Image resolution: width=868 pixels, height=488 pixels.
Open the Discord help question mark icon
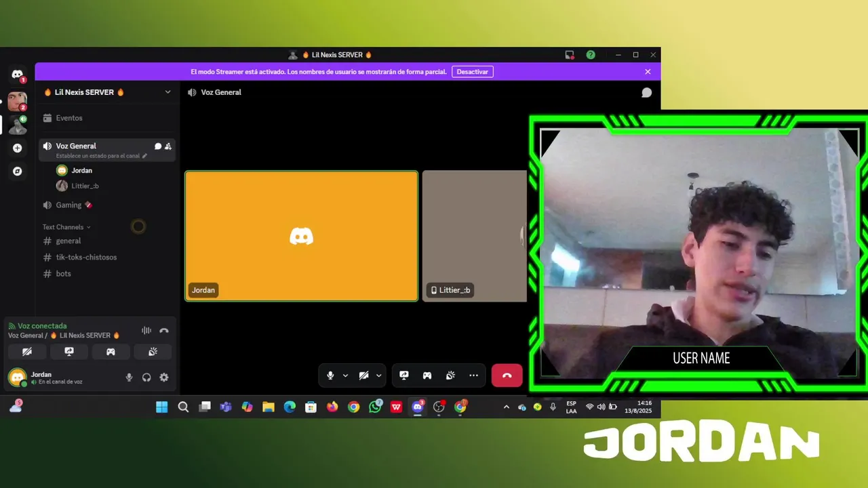click(591, 55)
